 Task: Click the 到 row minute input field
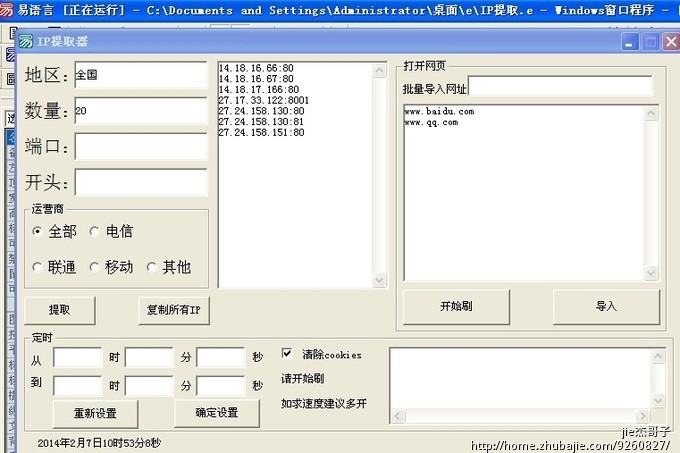pos(149,385)
